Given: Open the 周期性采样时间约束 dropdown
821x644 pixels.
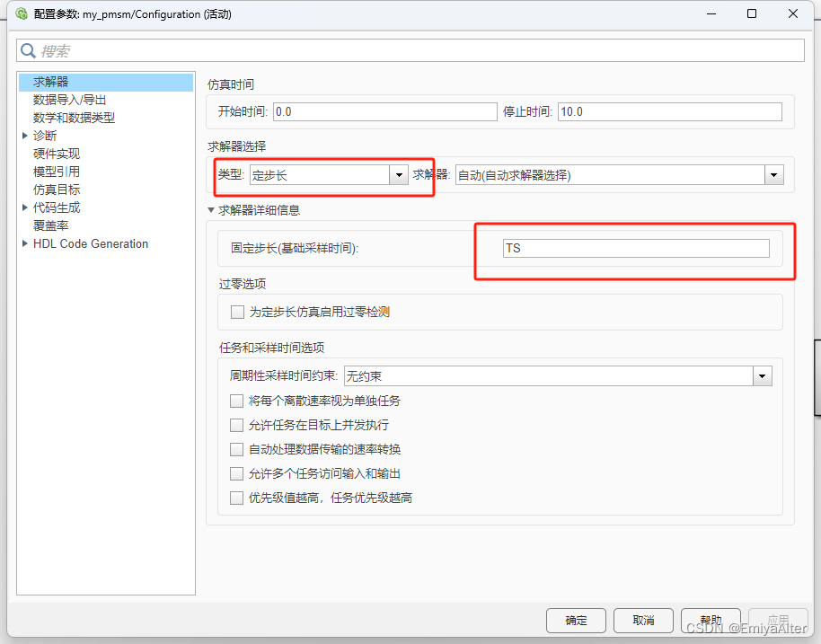Looking at the screenshot, I should 763,375.
